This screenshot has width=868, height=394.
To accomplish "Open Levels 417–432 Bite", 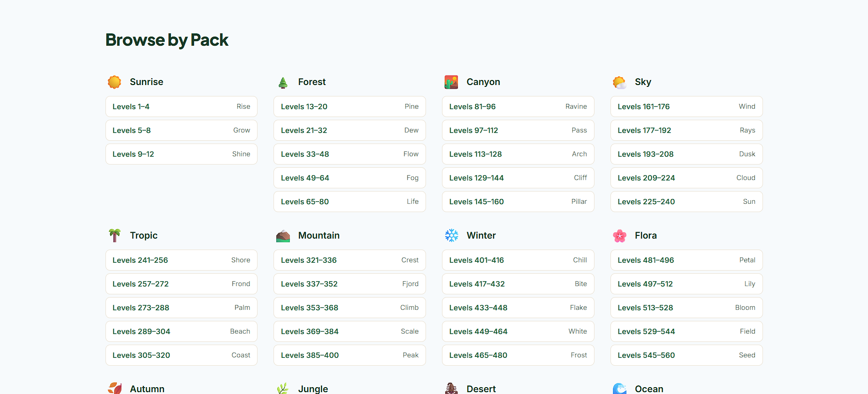I will pos(518,284).
